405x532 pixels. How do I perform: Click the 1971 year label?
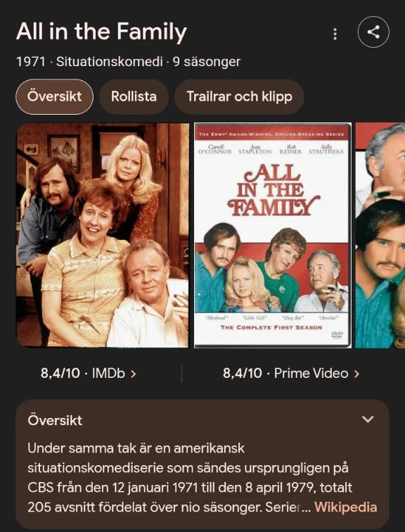pos(31,62)
